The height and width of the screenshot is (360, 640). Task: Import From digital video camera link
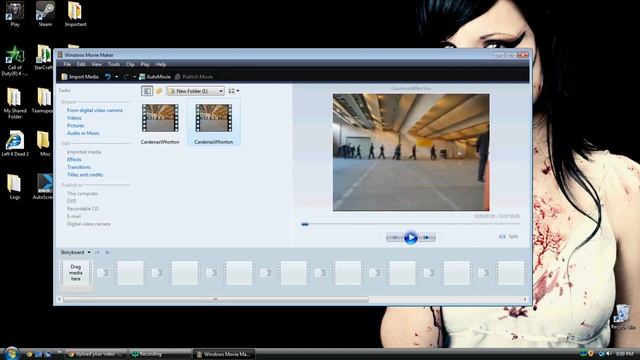pyautogui.click(x=95, y=110)
